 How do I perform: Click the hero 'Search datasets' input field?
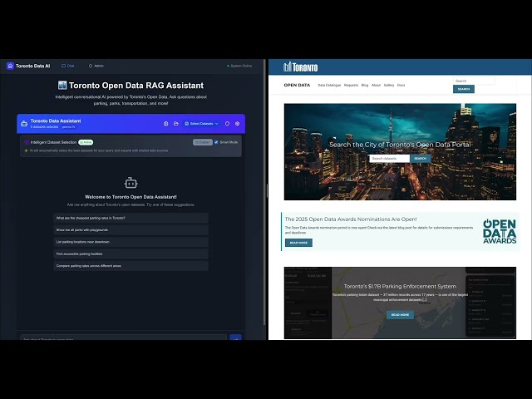[390, 159]
